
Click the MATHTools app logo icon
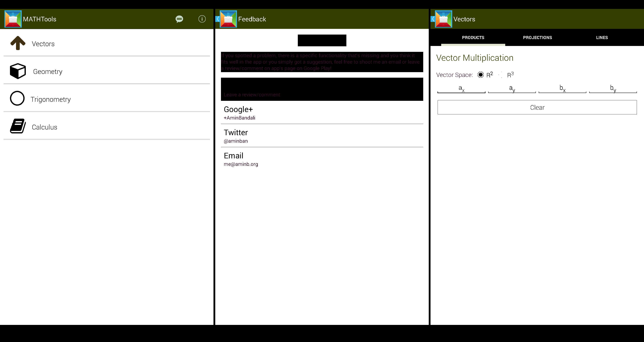(13, 19)
